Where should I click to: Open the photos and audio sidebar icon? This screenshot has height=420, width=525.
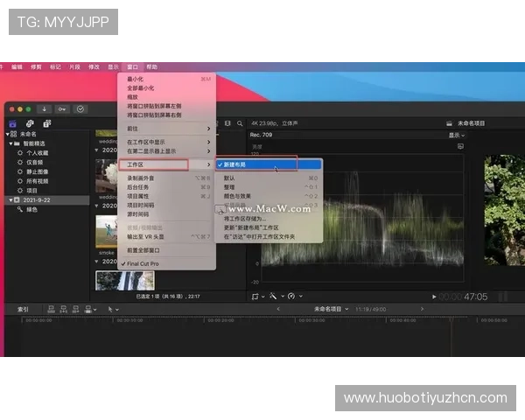coord(30,123)
